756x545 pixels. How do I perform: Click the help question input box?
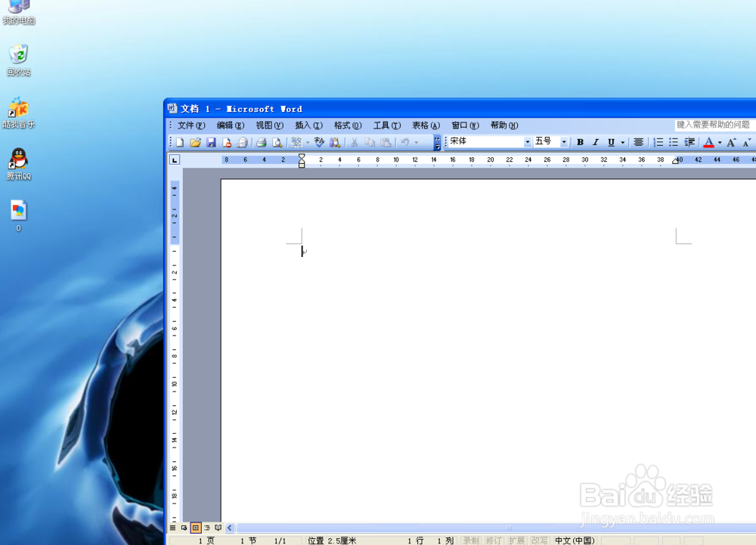coord(715,125)
